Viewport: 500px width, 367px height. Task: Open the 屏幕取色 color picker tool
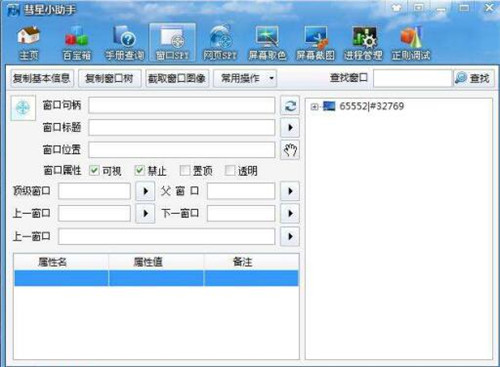click(267, 43)
